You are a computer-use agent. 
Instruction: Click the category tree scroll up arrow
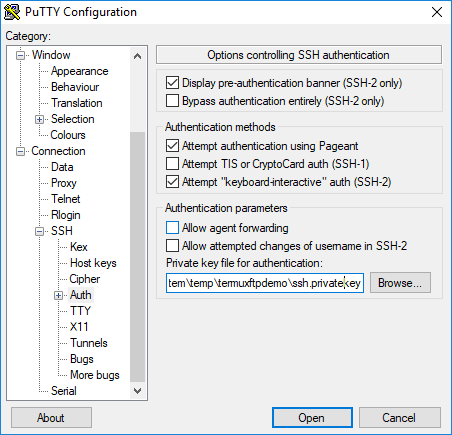[x=137, y=56]
